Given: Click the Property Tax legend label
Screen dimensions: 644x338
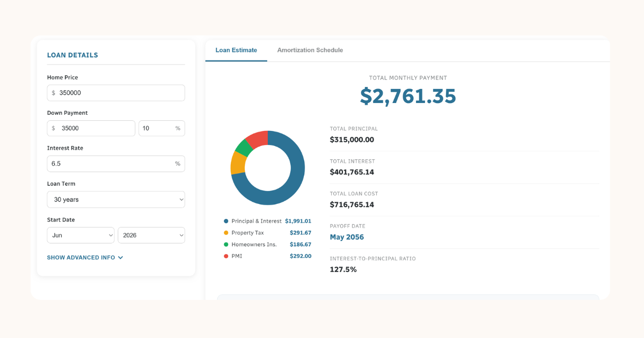Looking at the screenshot, I should coord(248,233).
